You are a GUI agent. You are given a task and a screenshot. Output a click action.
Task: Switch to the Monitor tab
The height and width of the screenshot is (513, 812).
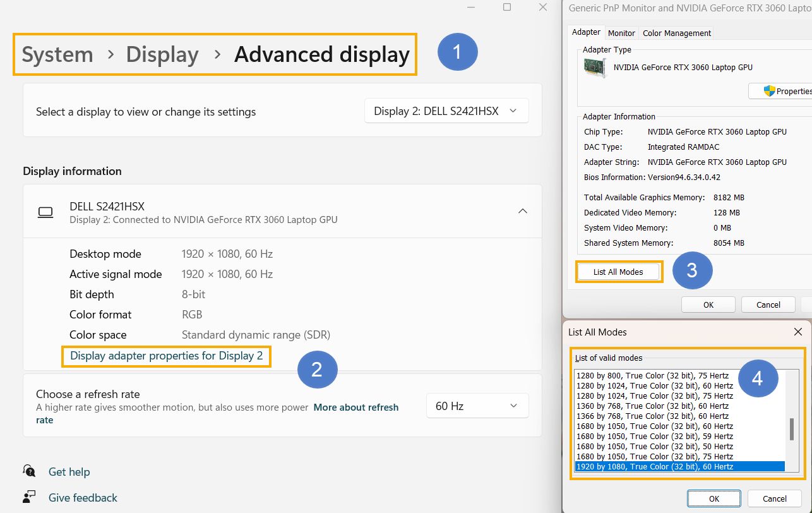tap(621, 33)
